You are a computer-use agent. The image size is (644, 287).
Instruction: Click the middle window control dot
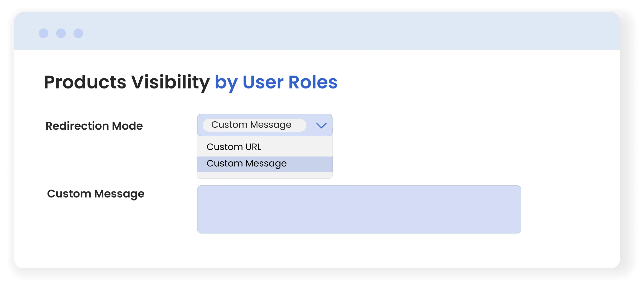[x=61, y=33]
